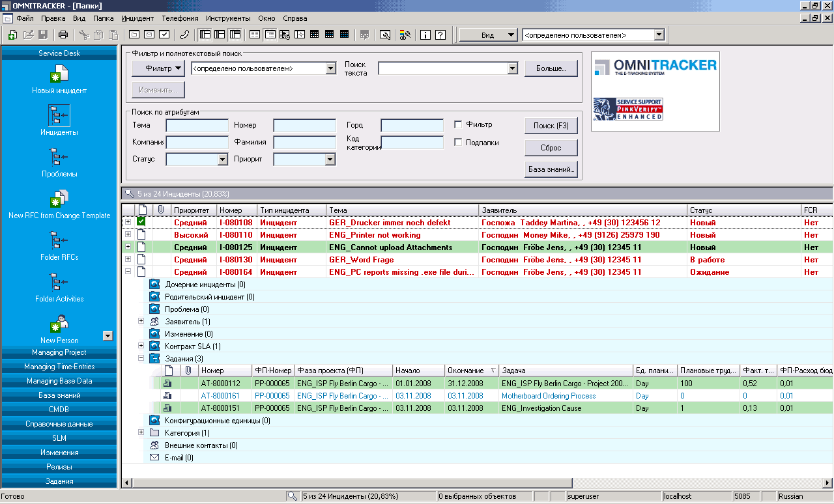
Task: Click the E-mail (0) envelope icon
Action: tap(154, 458)
